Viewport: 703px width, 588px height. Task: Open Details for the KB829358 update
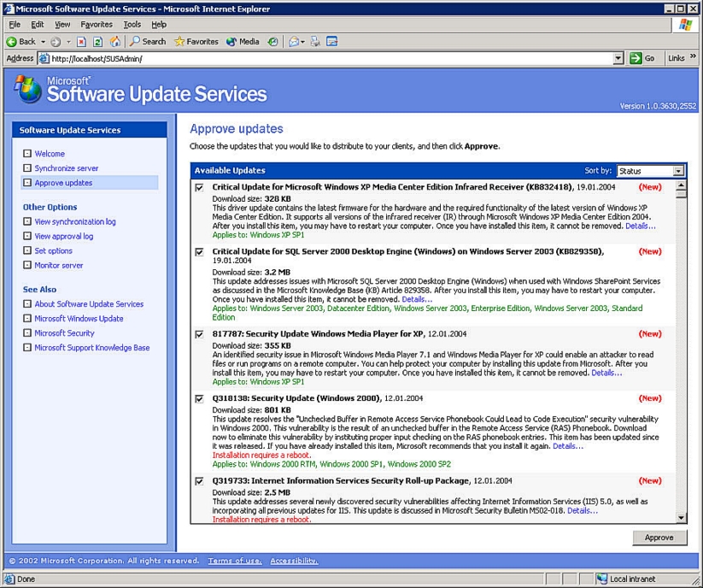click(x=417, y=299)
